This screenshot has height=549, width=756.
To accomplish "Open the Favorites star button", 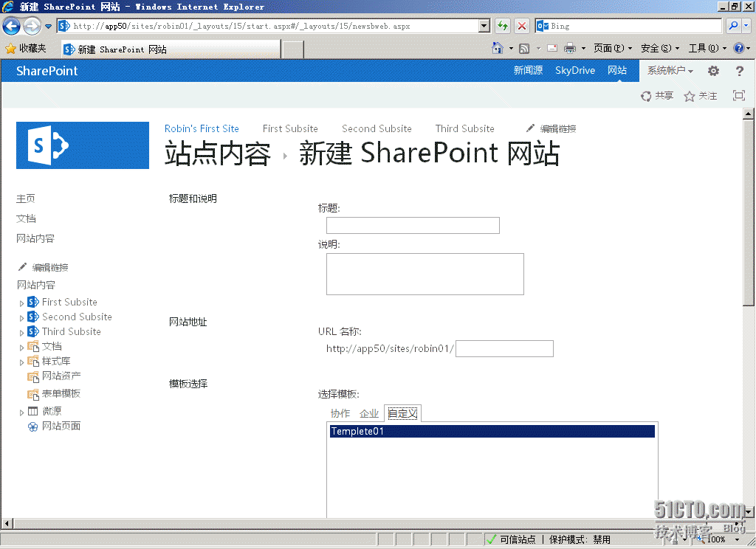I will click(26, 48).
